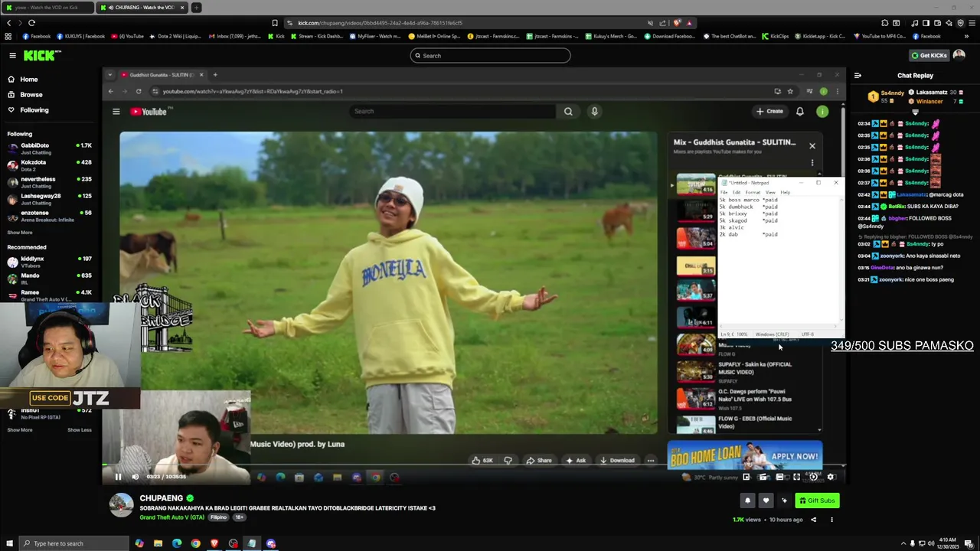Switch to CHUPAENG Watch the VOD tab

pos(142,8)
